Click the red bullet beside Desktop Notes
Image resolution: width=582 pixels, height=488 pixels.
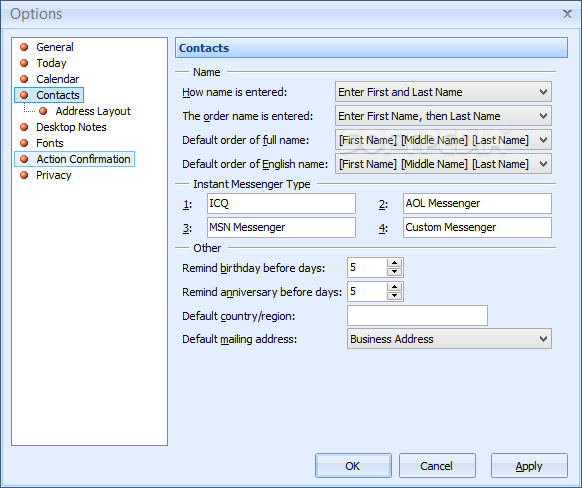24,127
